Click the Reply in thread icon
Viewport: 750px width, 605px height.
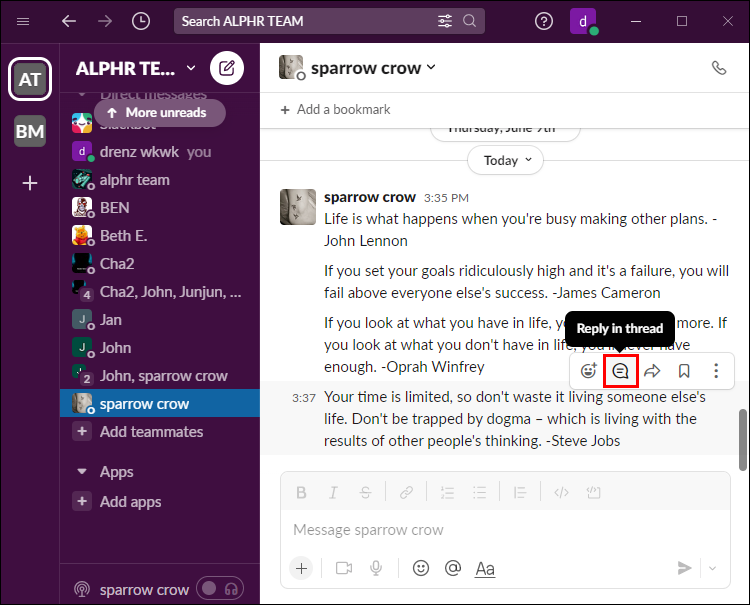click(x=620, y=371)
